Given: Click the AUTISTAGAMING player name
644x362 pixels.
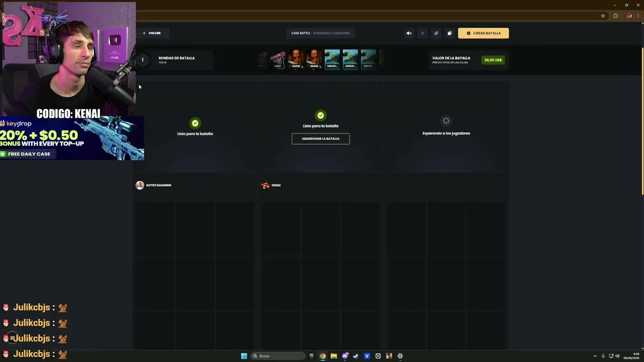Looking at the screenshot, I should point(158,185).
